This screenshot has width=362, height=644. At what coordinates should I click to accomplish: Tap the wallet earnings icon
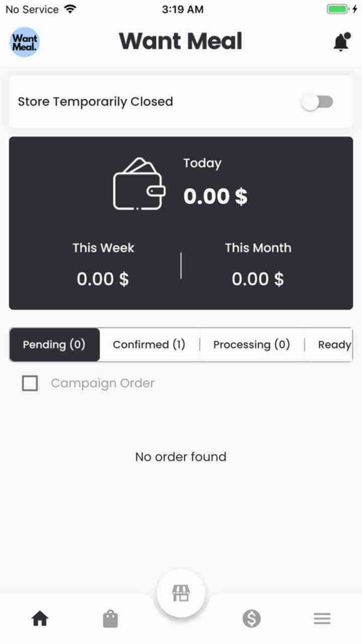coord(139,184)
